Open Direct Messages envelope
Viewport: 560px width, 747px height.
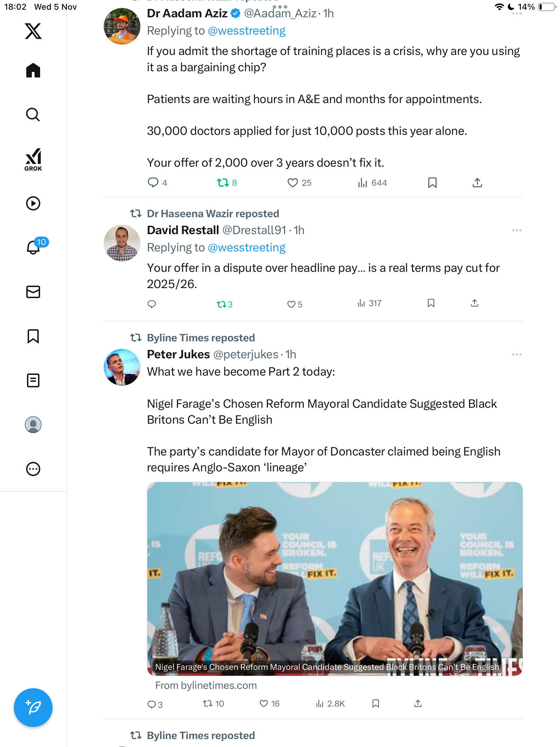[33, 292]
